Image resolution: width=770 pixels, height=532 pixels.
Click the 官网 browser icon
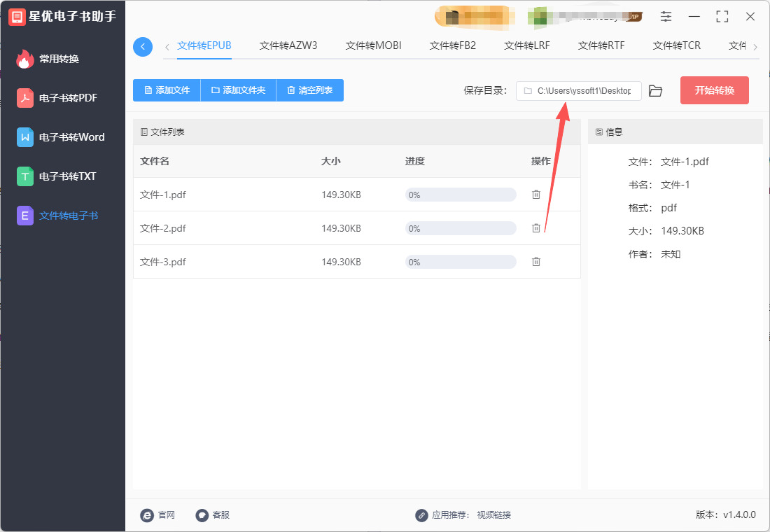[147, 515]
